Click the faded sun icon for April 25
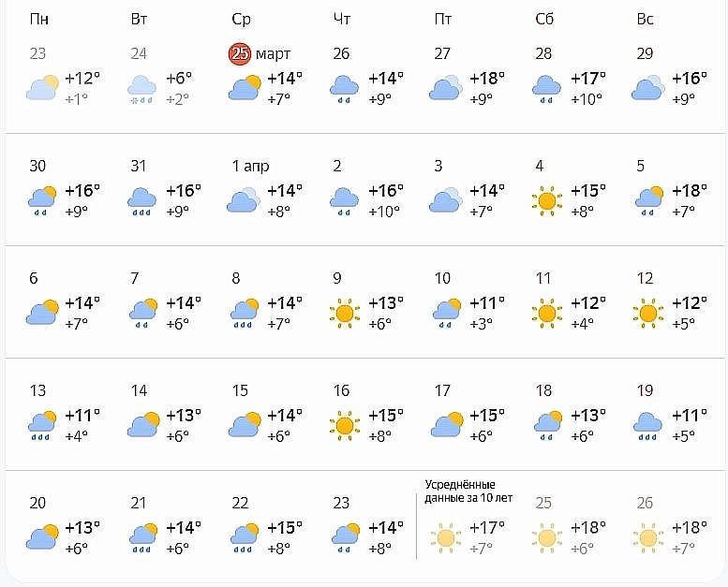 pos(547,537)
